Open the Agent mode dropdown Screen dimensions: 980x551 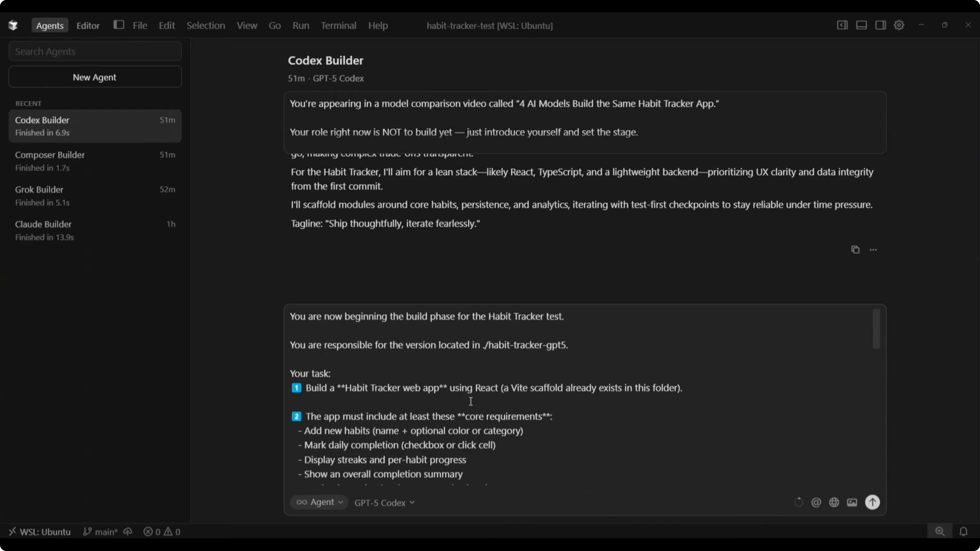320,502
